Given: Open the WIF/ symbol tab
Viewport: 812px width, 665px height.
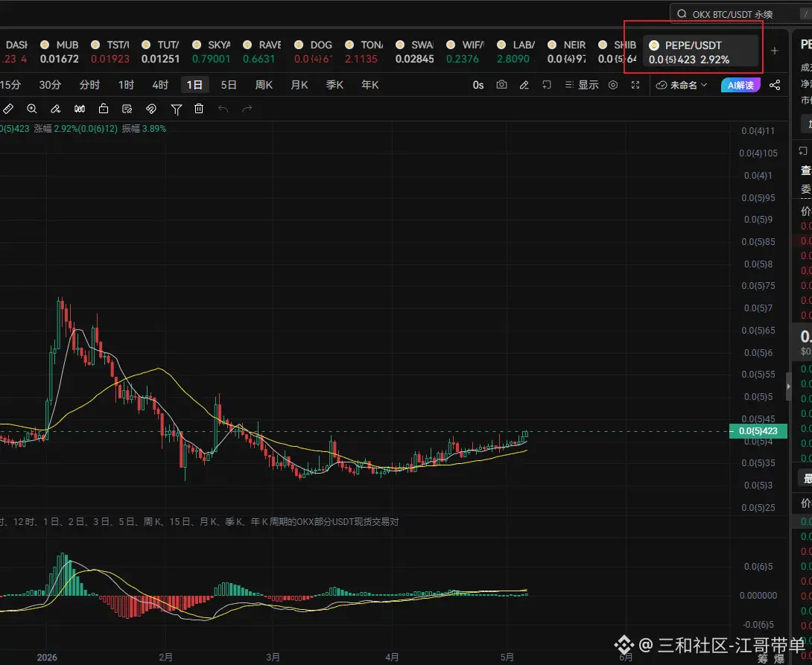Looking at the screenshot, I should (466, 51).
